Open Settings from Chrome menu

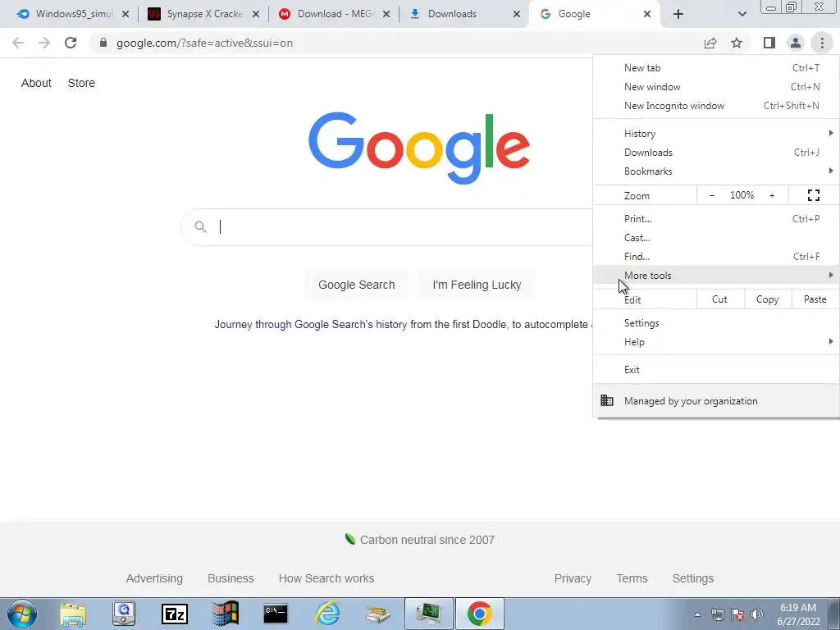tap(716, 323)
